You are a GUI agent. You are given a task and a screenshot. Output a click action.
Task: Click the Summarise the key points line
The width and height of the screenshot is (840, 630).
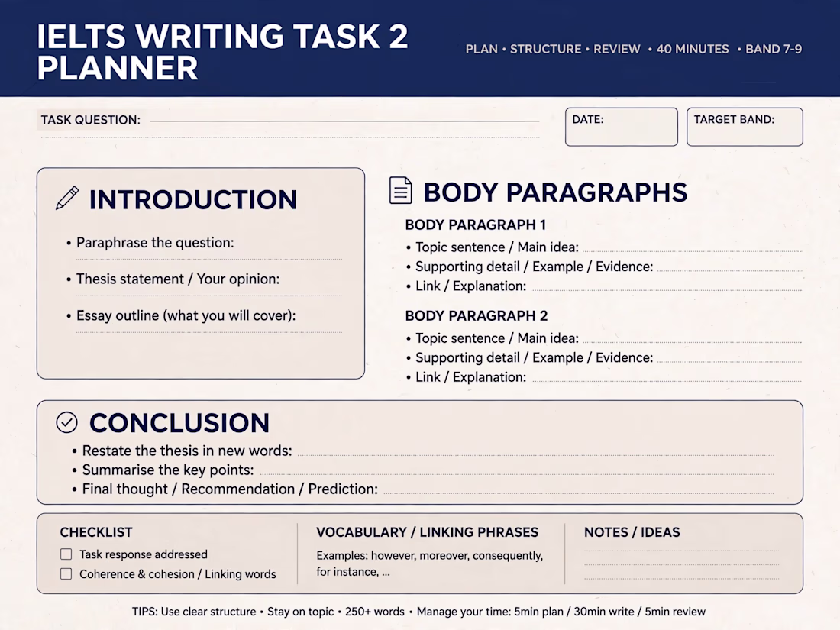[517, 474]
